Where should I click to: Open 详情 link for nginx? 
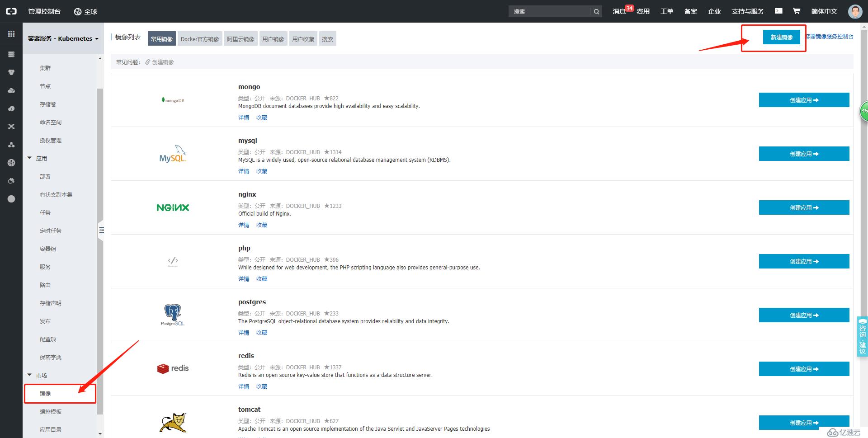244,225
